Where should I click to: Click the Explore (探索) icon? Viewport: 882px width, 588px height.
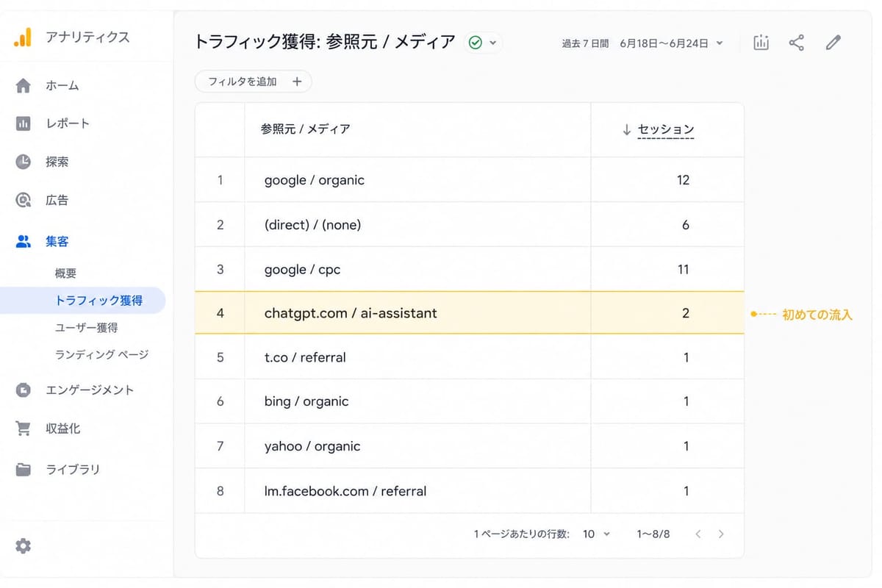pyautogui.click(x=24, y=162)
